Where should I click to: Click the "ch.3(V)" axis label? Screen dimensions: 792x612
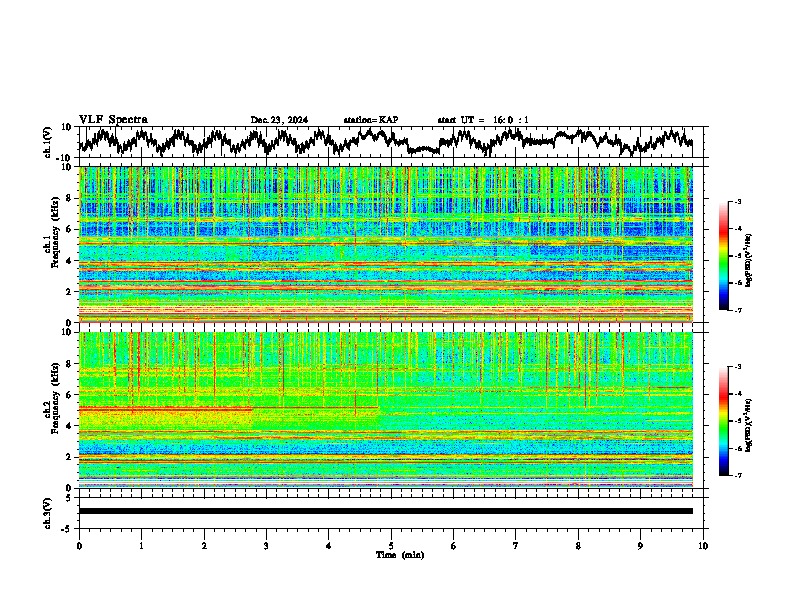pos(48,513)
